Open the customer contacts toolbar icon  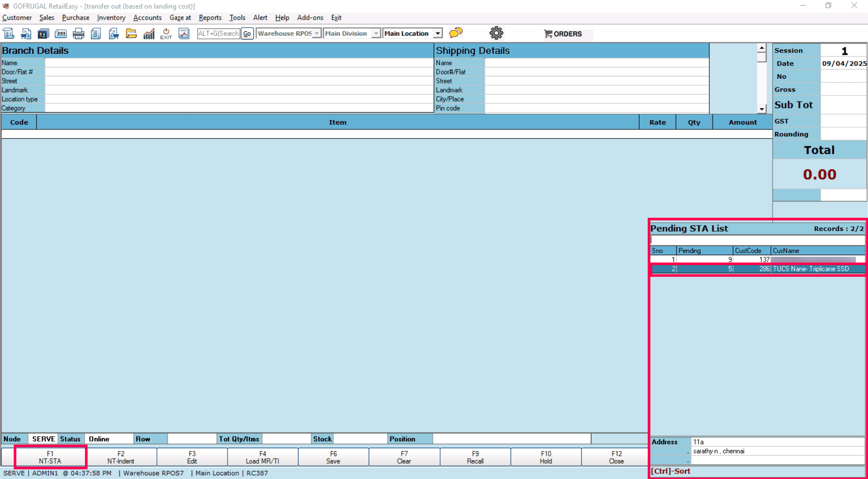tap(43, 34)
